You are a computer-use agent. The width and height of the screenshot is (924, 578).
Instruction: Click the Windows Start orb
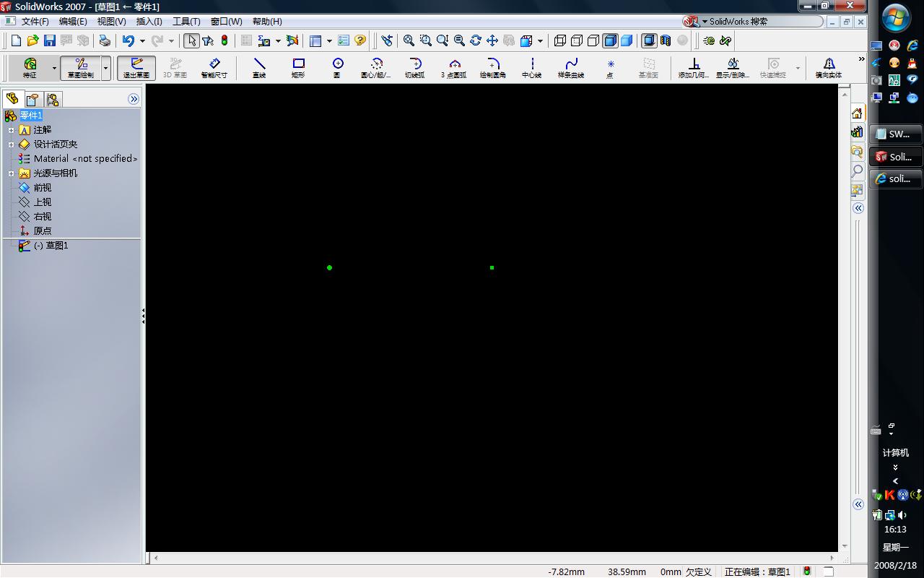click(896, 18)
